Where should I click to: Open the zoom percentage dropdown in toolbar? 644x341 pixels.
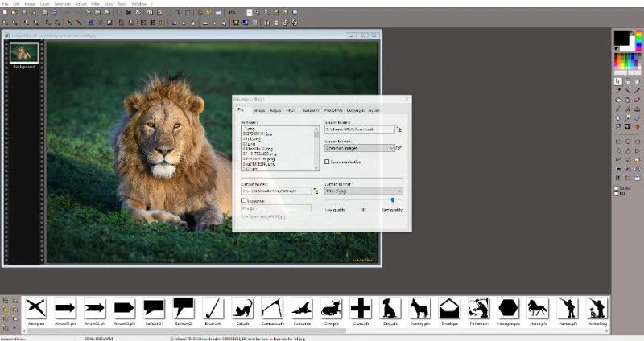(249, 13)
